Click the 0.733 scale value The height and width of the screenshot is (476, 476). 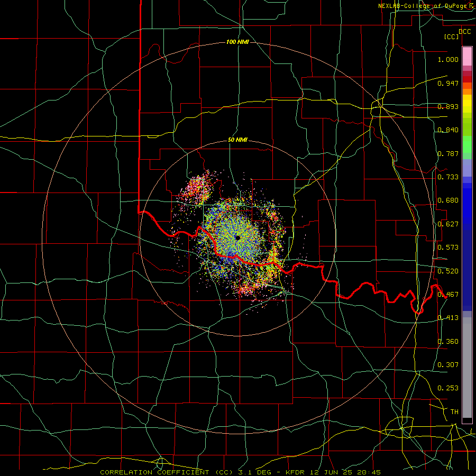point(448,177)
